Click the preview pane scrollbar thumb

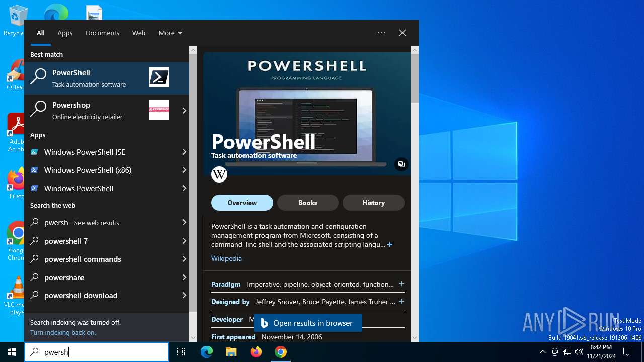tap(415, 78)
